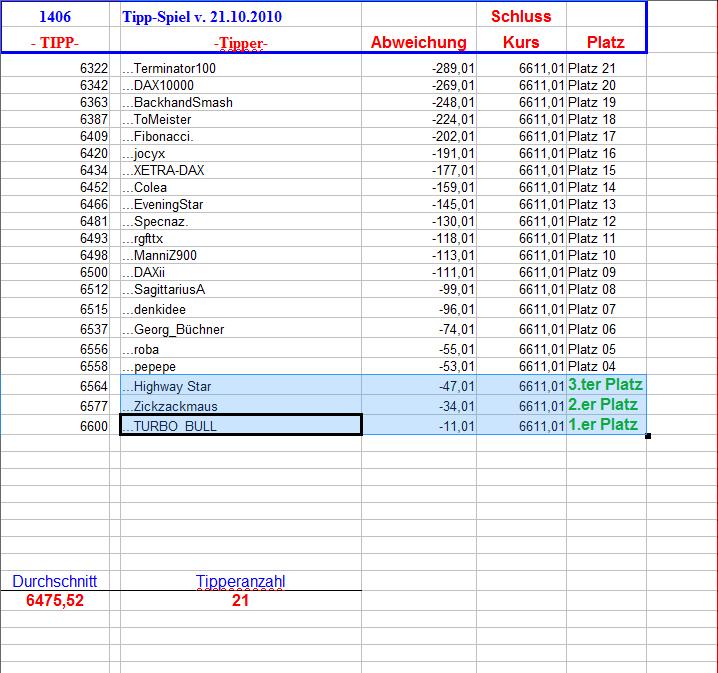This screenshot has height=673, width=718.
Task: Select the cell showing game number 1406
Action: click(55, 16)
